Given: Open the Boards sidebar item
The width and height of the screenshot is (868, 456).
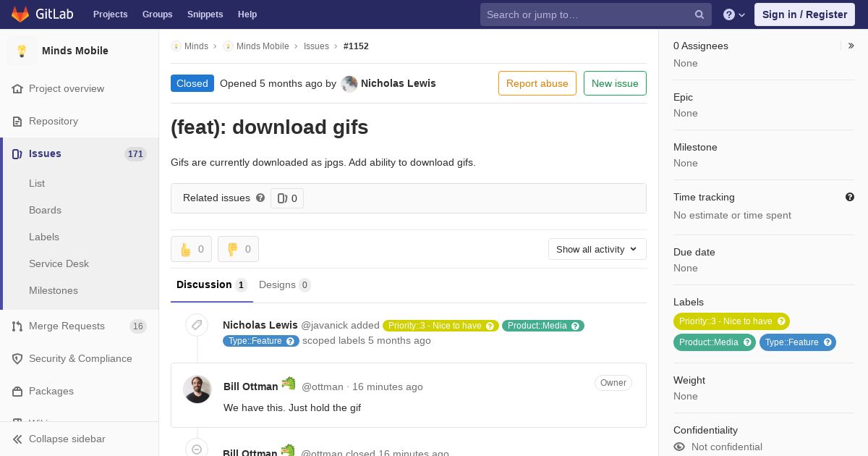Looking at the screenshot, I should coord(45,210).
